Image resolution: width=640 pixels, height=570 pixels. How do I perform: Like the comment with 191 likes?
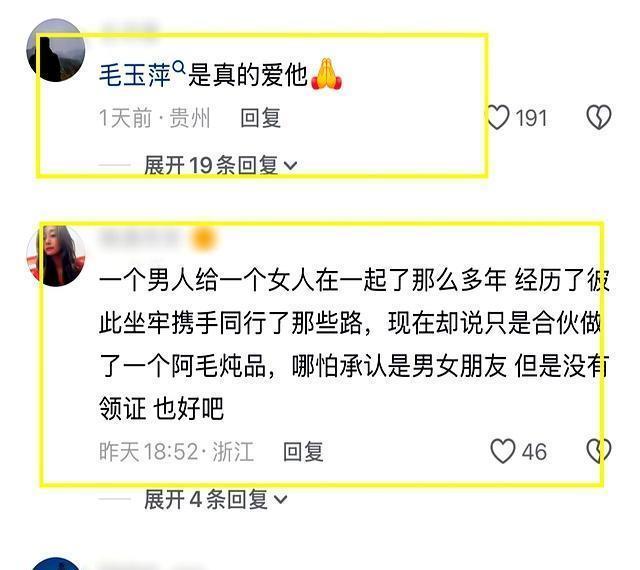[498, 117]
